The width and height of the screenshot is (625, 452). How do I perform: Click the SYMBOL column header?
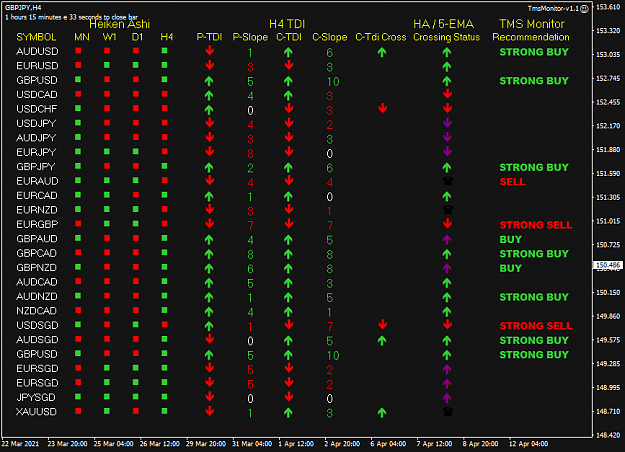pyautogui.click(x=36, y=37)
